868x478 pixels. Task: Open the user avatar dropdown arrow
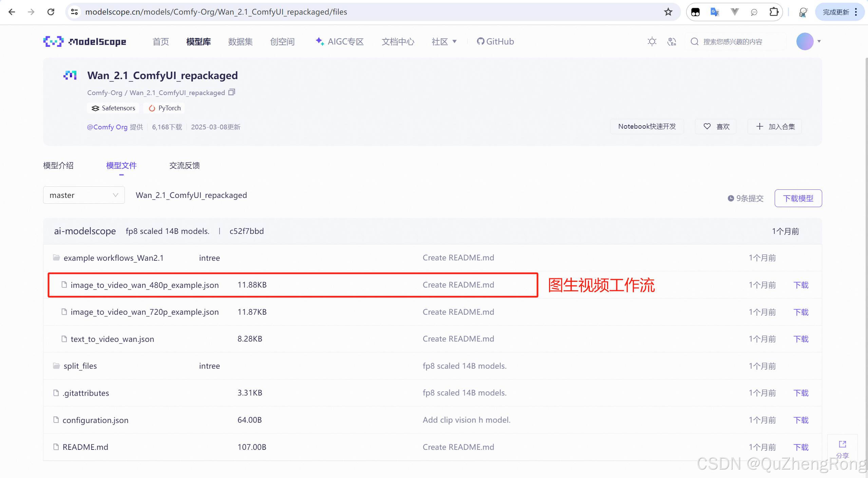pos(819,41)
